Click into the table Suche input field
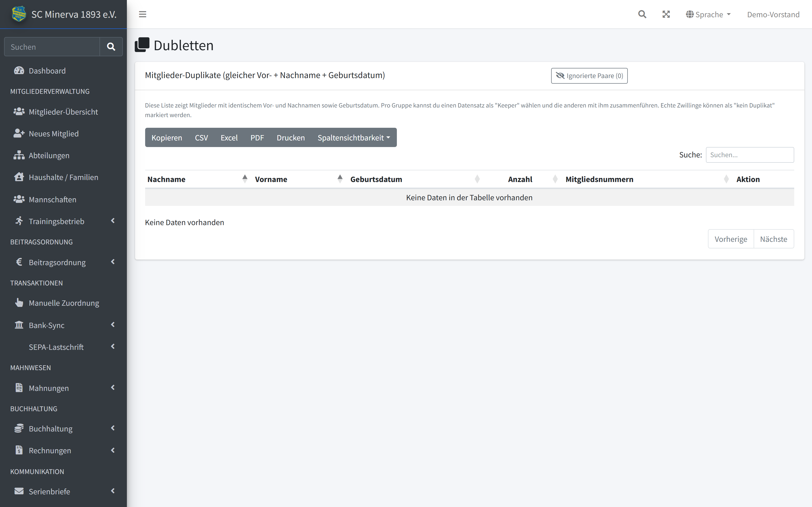 point(750,155)
